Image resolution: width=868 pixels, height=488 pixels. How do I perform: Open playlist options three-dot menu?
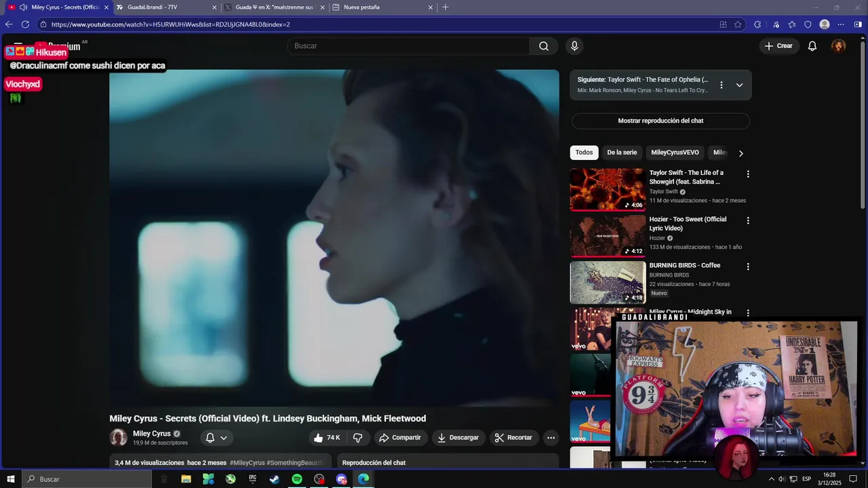coord(722,85)
